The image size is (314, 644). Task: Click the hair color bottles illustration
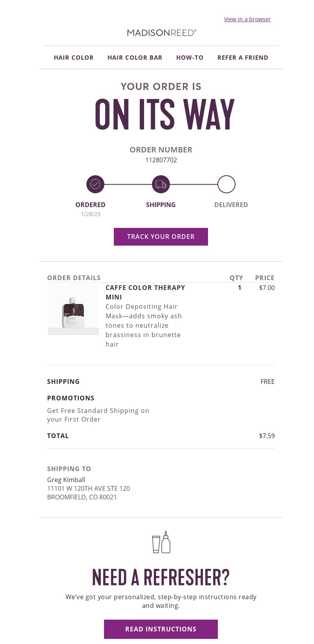(x=161, y=542)
